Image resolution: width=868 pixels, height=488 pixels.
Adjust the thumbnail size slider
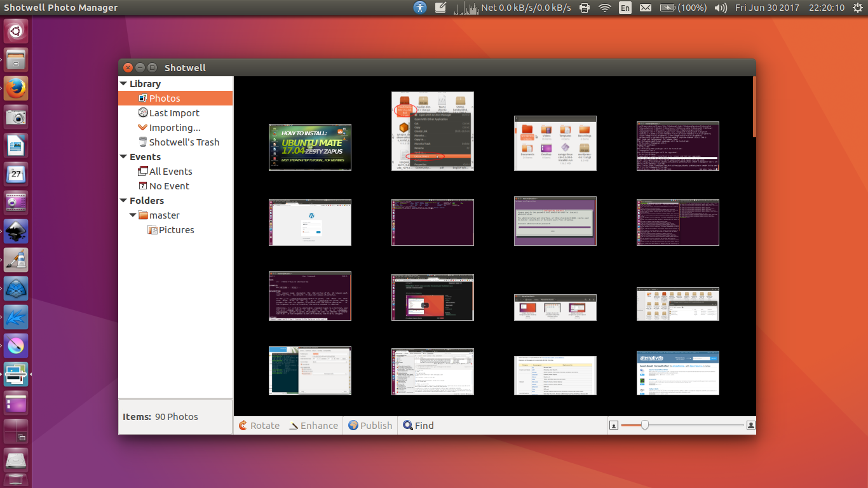coord(646,424)
